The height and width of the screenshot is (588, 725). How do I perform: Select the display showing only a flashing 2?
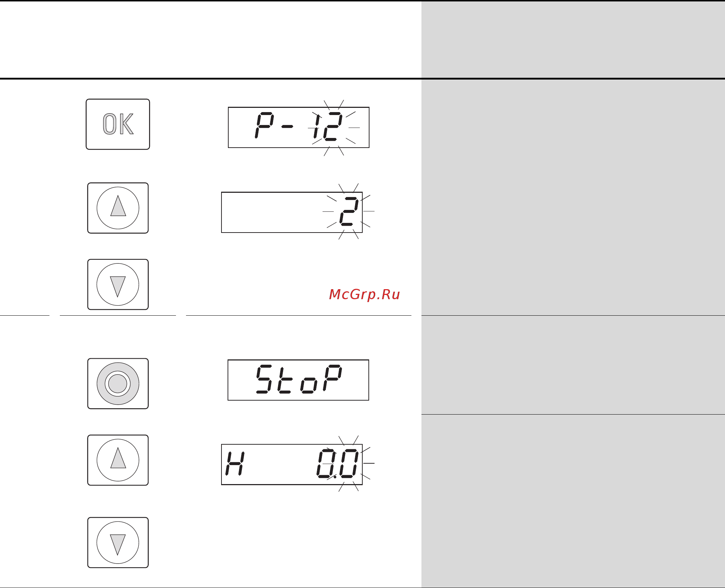(292, 212)
